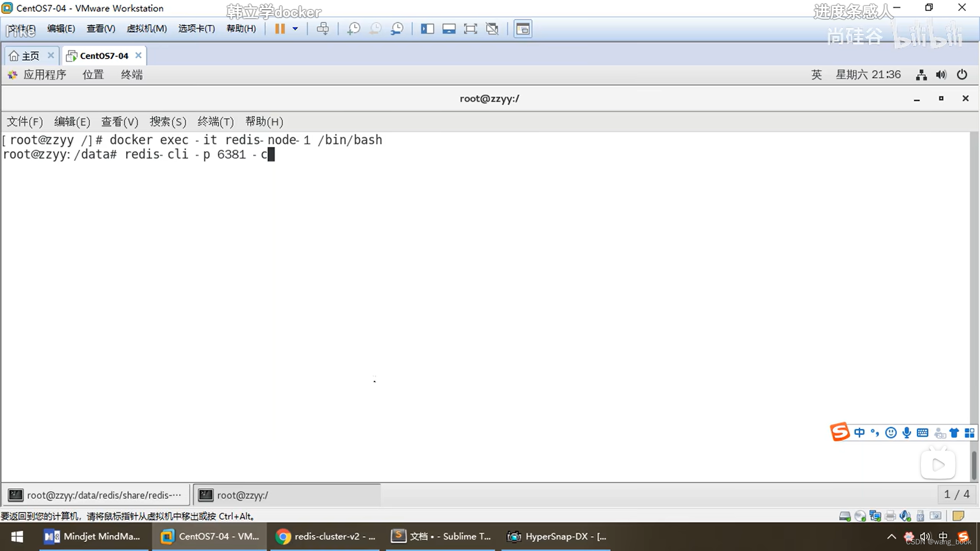Click the console view icon
980x551 pixels.
click(x=523, y=29)
